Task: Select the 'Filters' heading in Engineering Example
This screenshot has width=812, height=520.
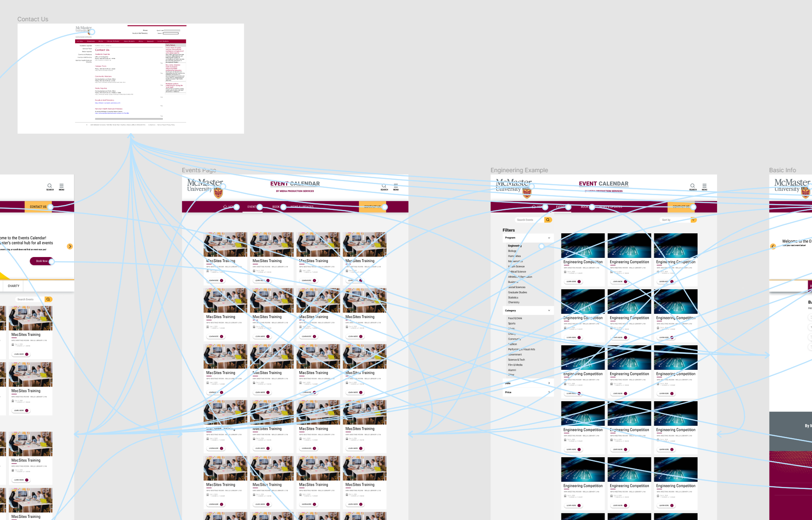Action: tap(508, 230)
